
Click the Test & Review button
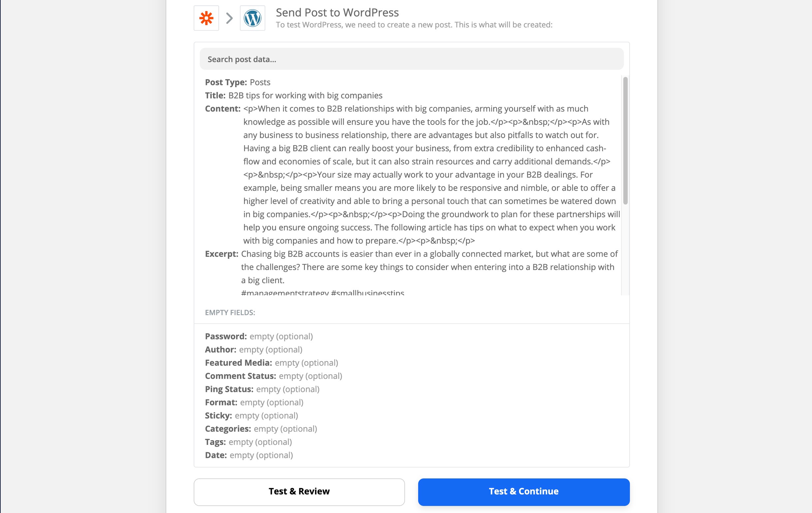coord(299,492)
